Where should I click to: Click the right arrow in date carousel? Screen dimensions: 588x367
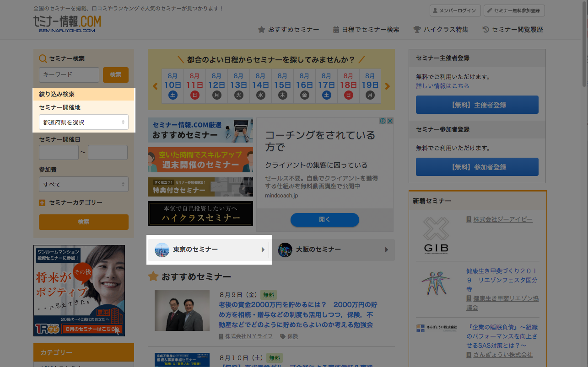click(388, 86)
